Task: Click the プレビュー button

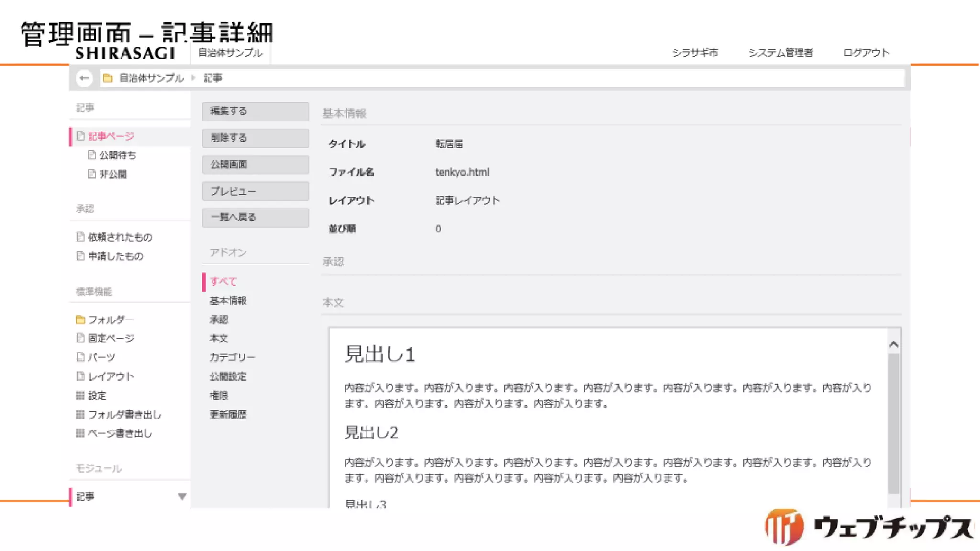Action: pyautogui.click(x=255, y=191)
